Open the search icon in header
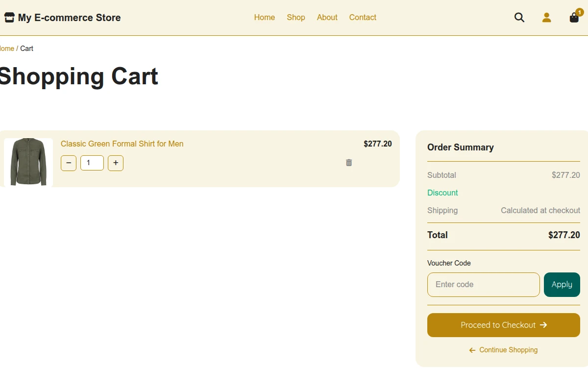The height and width of the screenshot is (392, 588). pyautogui.click(x=519, y=18)
